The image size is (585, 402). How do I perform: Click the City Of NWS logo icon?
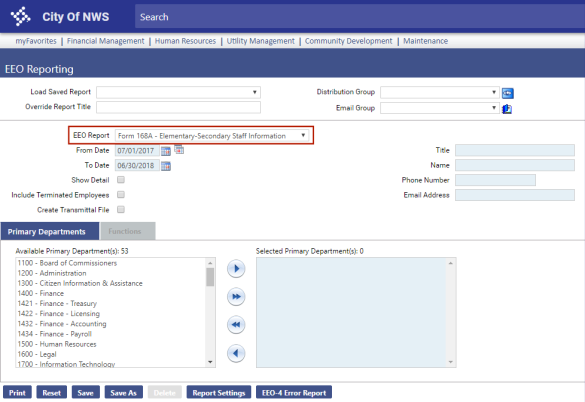[x=21, y=16]
